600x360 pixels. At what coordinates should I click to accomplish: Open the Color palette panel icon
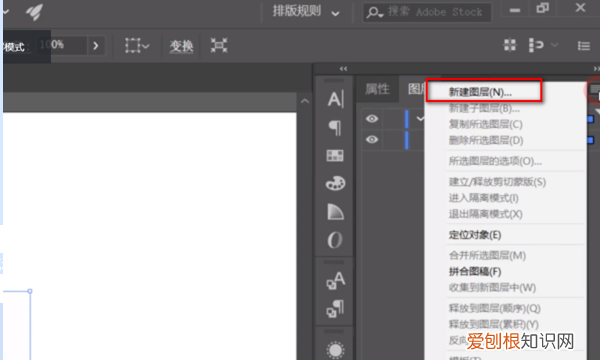[336, 183]
